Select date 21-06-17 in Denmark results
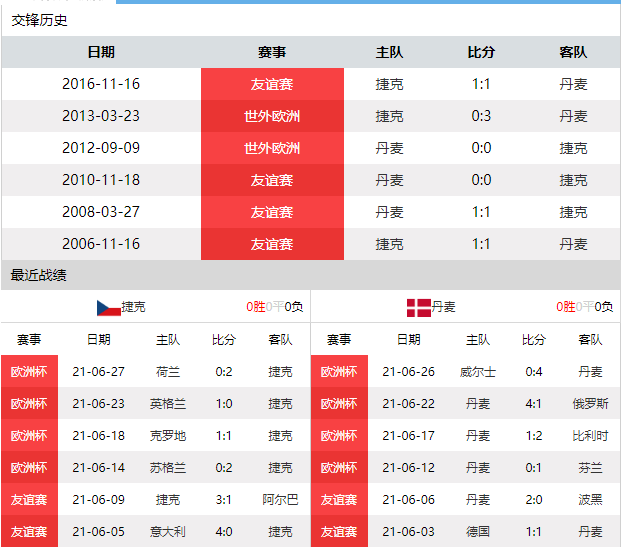 [409, 436]
